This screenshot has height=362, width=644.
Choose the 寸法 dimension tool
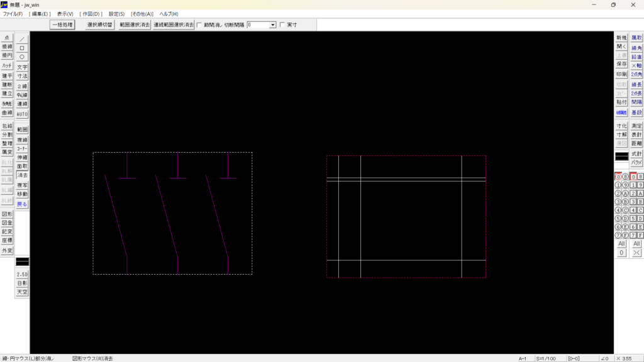point(22,76)
